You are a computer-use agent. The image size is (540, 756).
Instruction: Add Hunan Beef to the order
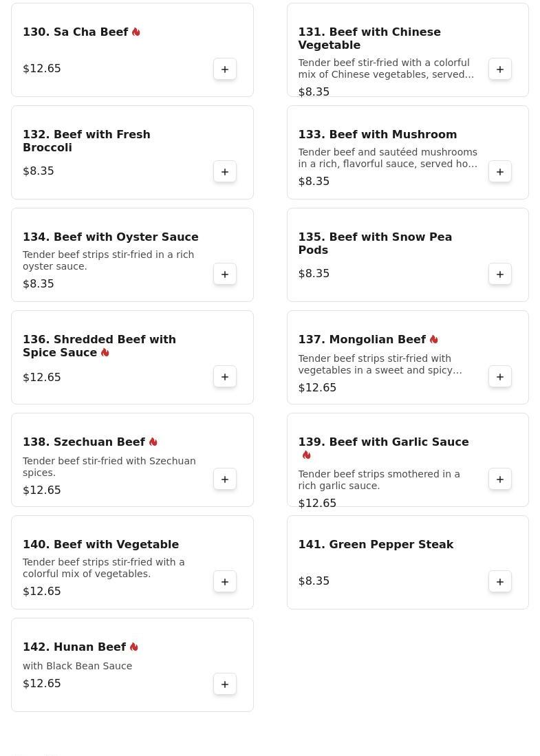tap(225, 684)
